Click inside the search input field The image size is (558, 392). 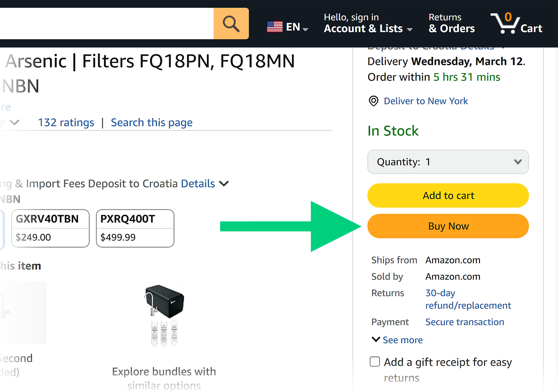pyautogui.click(x=105, y=24)
